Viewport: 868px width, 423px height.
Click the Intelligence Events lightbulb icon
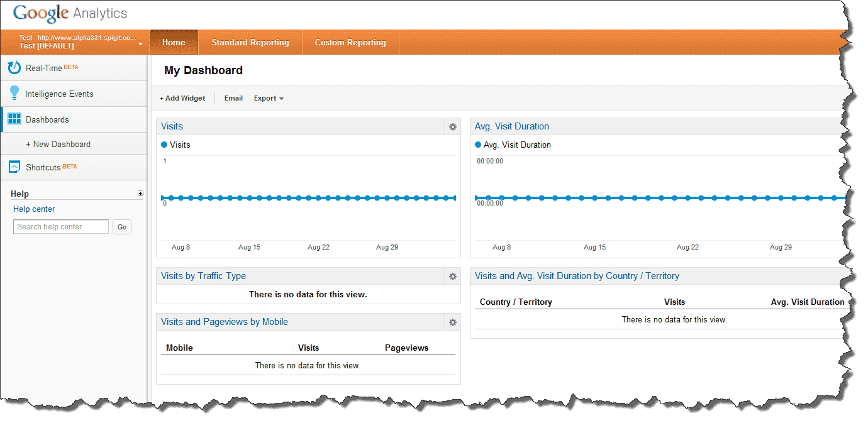(x=14, y=94)
